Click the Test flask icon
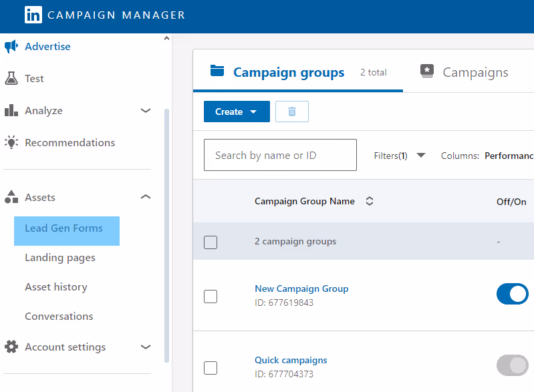 11,78
